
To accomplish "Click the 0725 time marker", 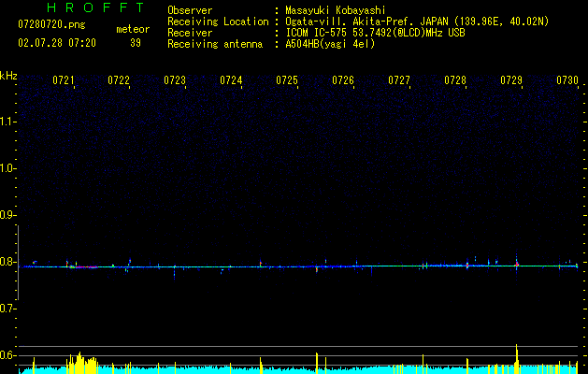I will [287, 80].
